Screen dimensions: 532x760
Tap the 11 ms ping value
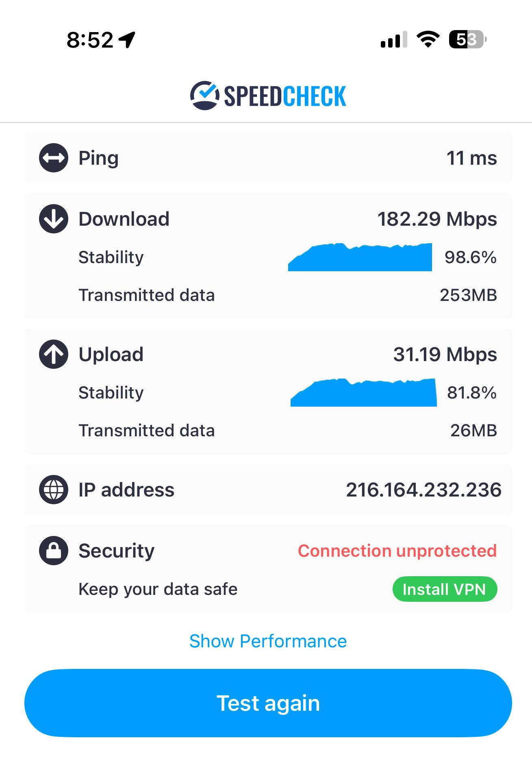[x=471, y=158]
